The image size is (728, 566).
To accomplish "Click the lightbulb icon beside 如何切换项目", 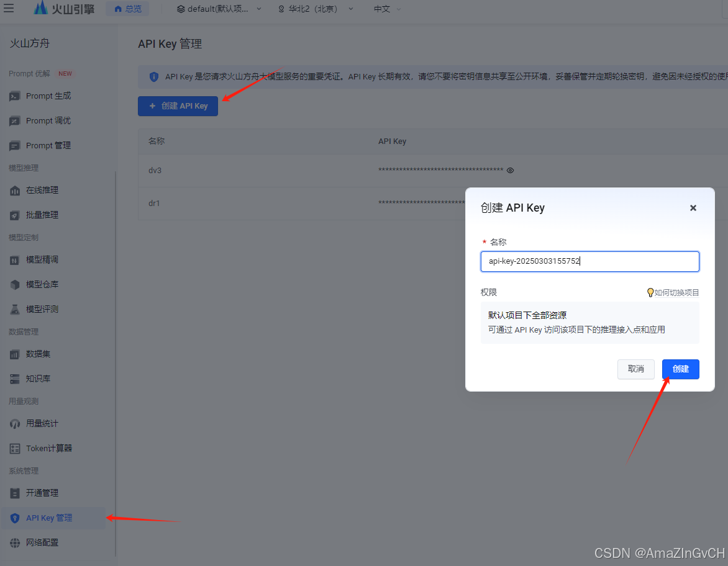I will coord(650,293).
